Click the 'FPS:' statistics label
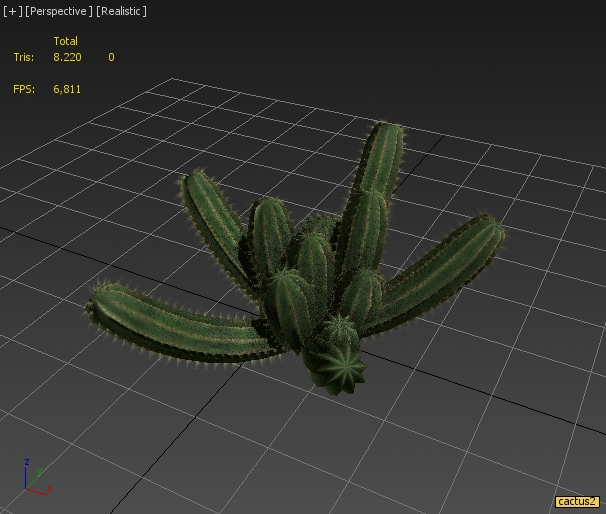The width and height of the screenshot is (606, 514). [24, 89]
